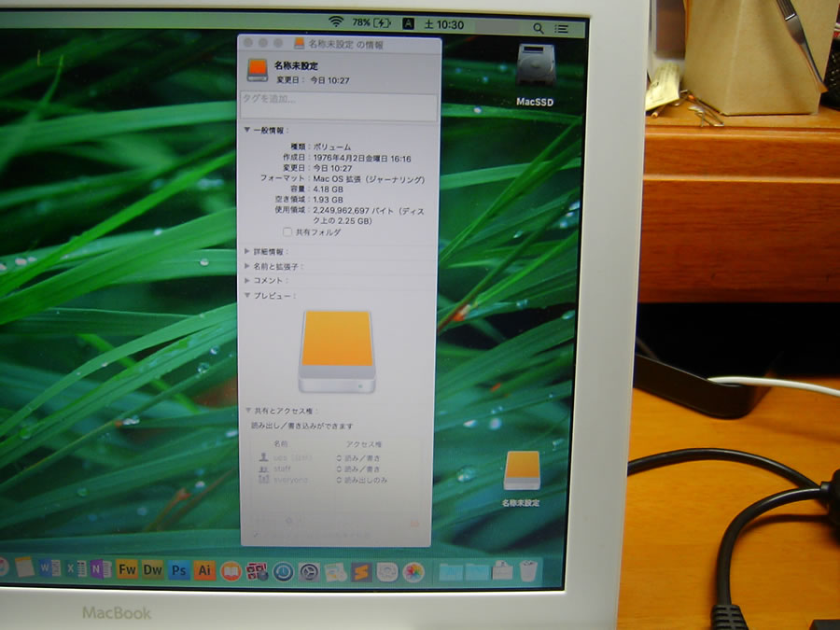This screenshot has height=630, width=840.
Task: Open the Wi-Fi status menu
Action: 335,22
